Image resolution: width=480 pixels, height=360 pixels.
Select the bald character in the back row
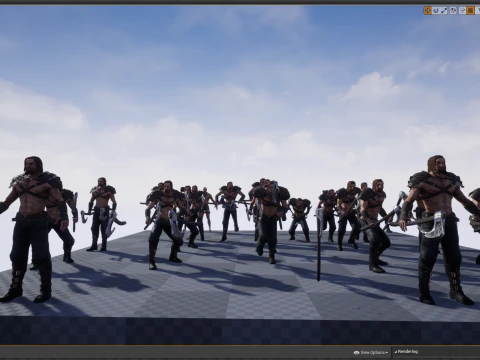208,209
